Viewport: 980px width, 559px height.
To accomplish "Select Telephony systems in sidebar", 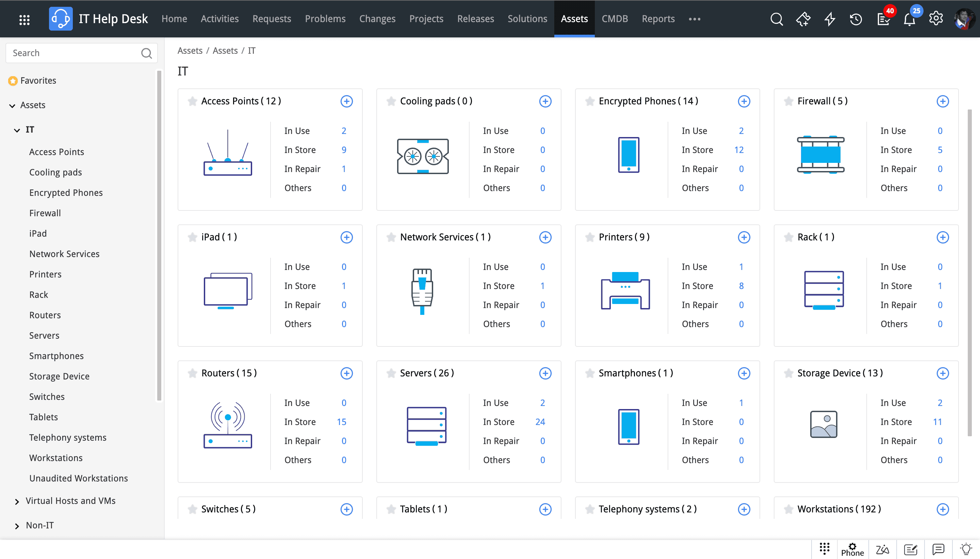I will [68, 438].
